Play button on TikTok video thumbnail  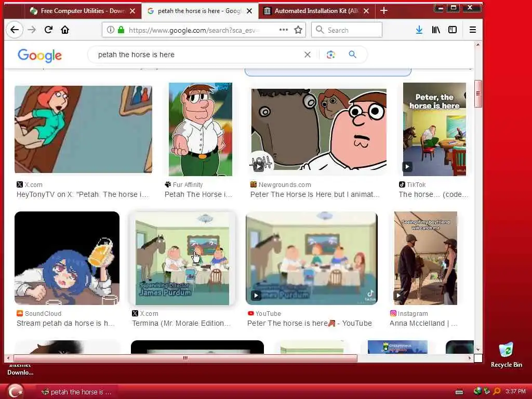point(407,167)
